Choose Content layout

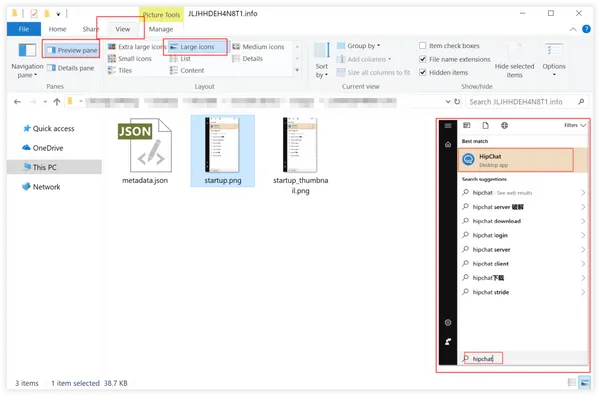[187, 70]
